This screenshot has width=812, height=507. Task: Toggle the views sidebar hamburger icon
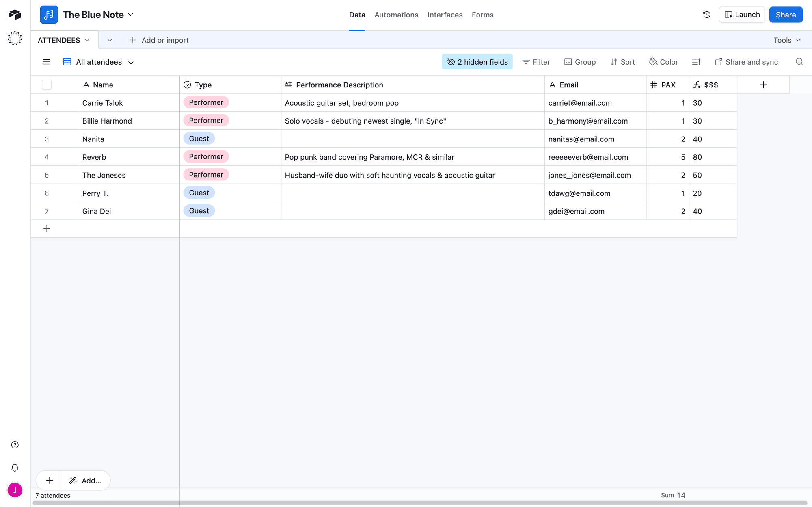click(47, 62)
